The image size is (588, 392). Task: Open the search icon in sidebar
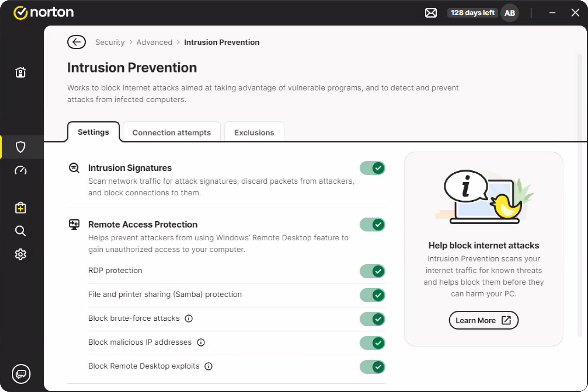click(20, 231)
